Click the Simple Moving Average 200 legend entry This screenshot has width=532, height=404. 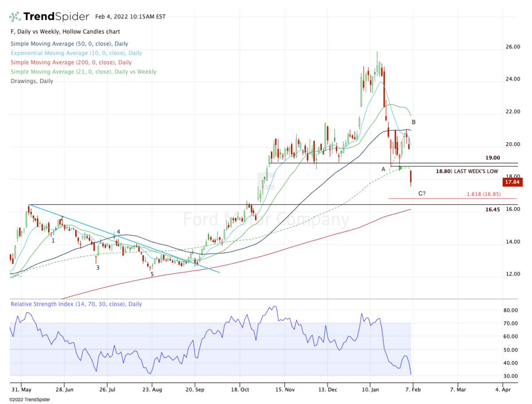pyautogui.click(x=71, y=62)
